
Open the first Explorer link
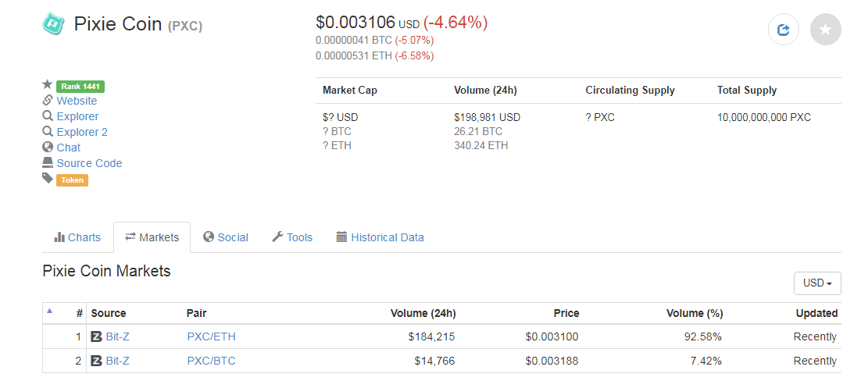point(77,116)
